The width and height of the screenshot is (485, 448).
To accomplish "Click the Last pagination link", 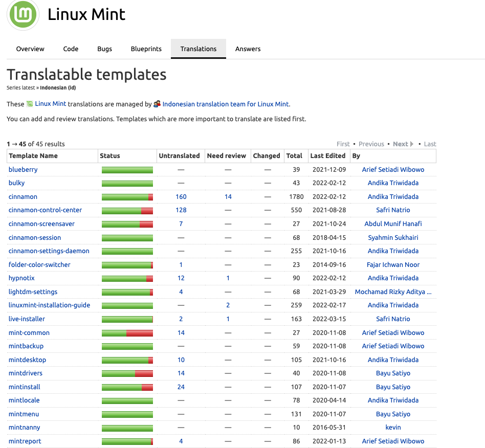I will 430,144.
